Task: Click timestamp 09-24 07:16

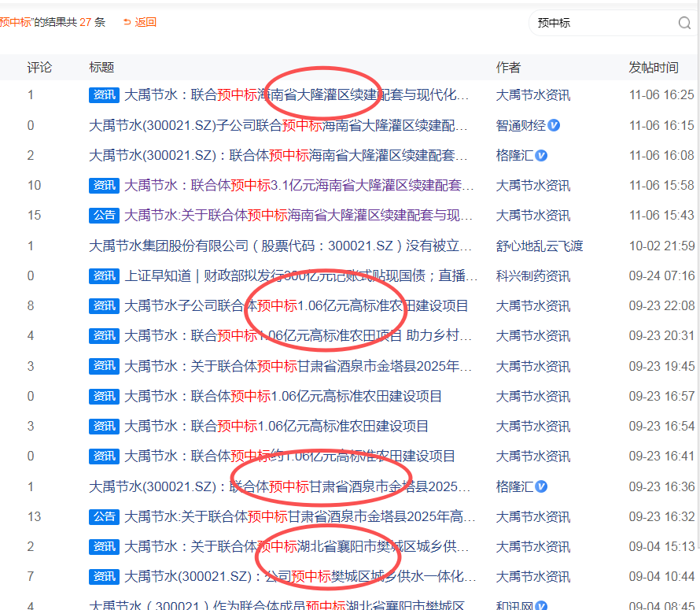Action: coord(661,275)
